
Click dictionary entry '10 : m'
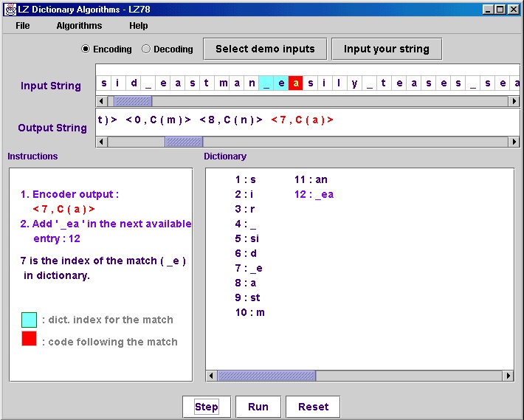tap(250, 312)
